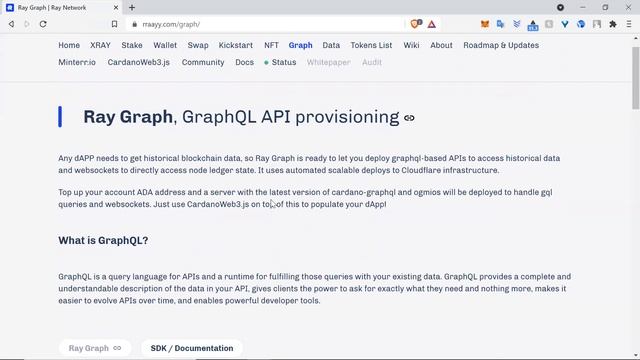Click the scrollbar down arrow
This screenshot has width=640, height=360.
[636, 356]
